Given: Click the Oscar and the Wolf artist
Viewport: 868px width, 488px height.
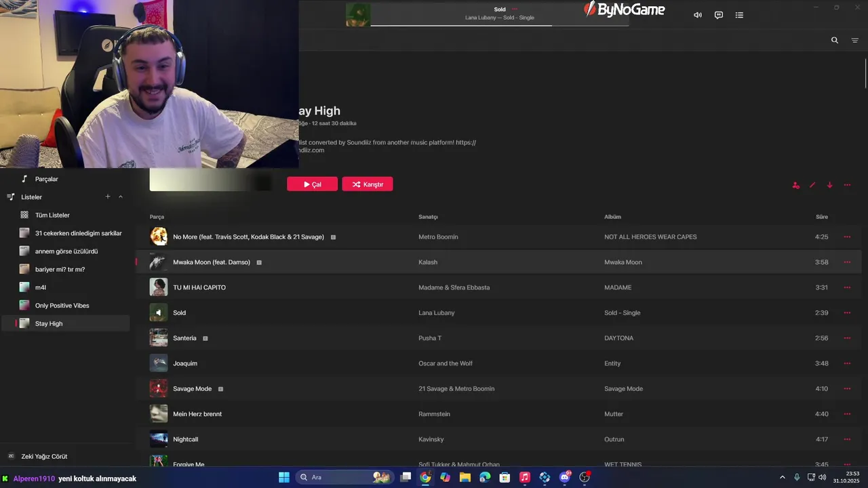Looking at the screenshot, I should 446,363.
